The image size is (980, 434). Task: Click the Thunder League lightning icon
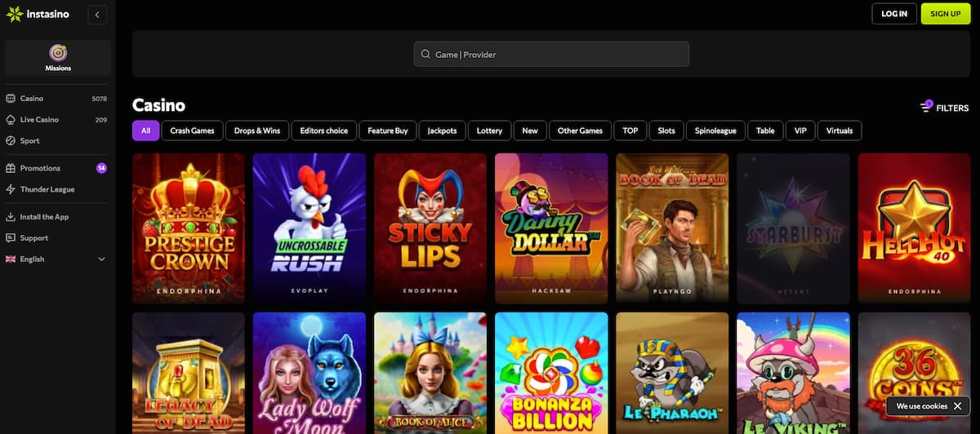pyautogui.click(x=11, y=189)
